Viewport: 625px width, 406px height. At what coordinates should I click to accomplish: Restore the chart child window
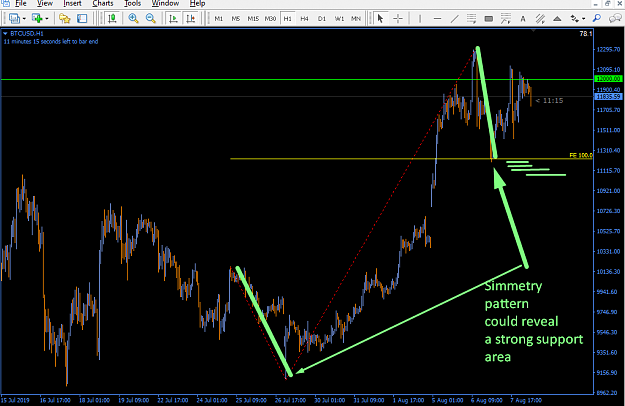[607, 4]
